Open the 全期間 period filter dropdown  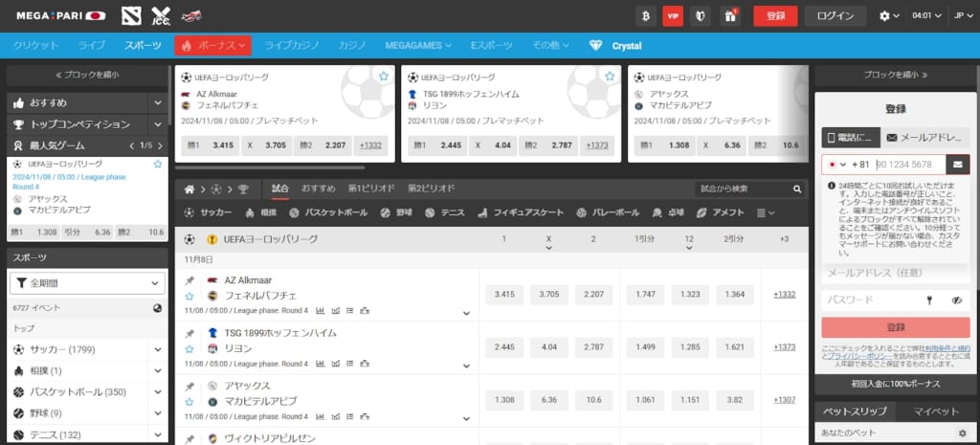[87, 283]
